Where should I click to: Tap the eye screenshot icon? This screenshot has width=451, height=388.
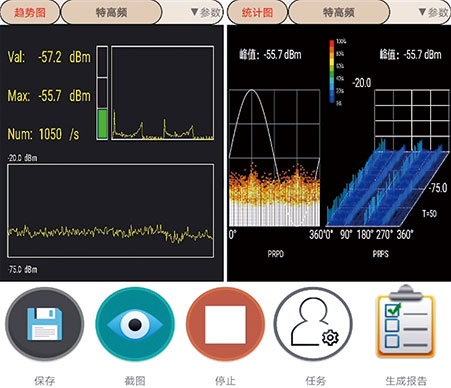click(x=135, y=324)
